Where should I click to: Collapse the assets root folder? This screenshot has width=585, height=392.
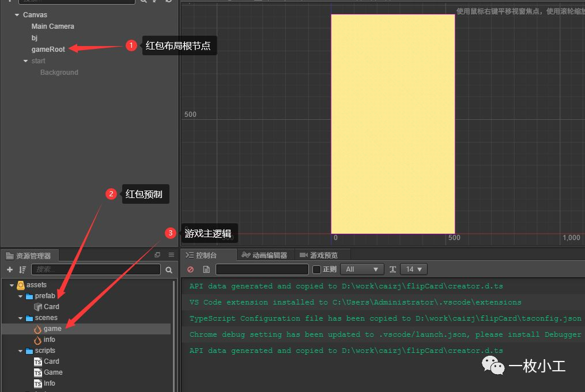point(12,285)
